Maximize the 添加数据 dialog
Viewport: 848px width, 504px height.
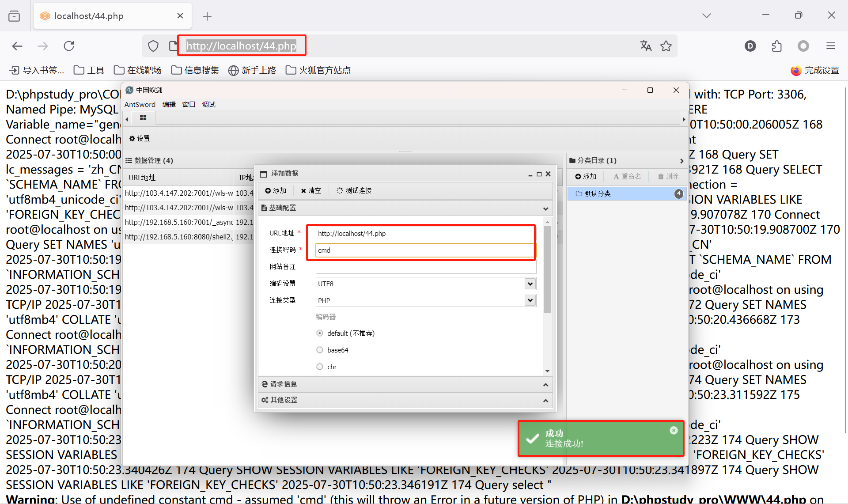[x=539, y=174]
